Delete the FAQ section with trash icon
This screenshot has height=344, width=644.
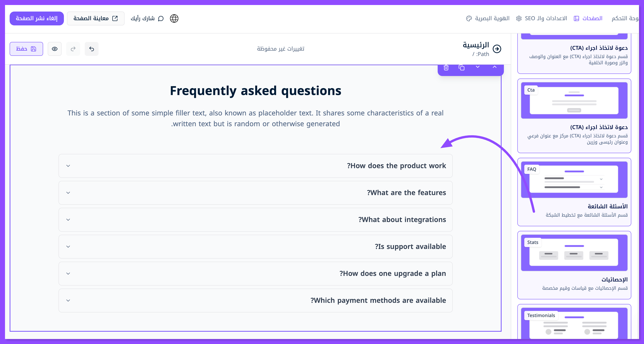tap(446, 68)
